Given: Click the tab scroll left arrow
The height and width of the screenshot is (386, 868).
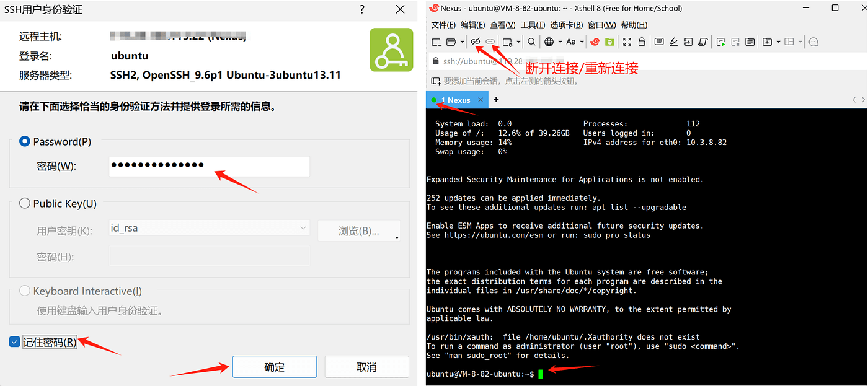Looking at the screenshot, I should (x=854, y=100).
